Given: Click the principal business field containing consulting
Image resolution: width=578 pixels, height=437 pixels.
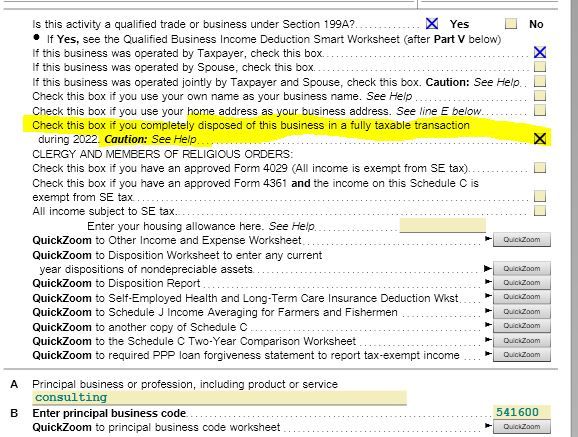Looking at the screenshot, I should click(x=219, y=398).
